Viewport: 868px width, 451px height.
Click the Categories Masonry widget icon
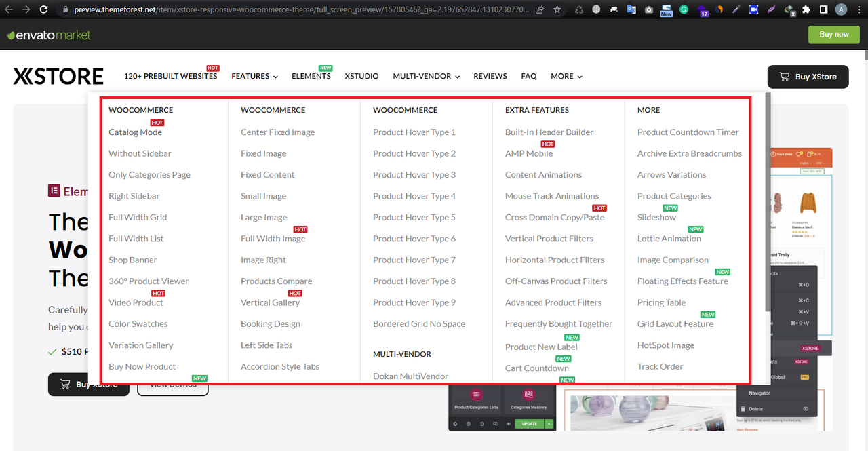(529, 395)
